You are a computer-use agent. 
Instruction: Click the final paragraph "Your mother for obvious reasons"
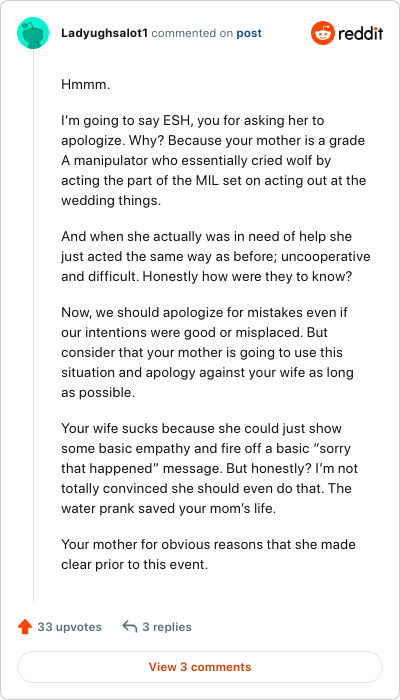(208, 554)
